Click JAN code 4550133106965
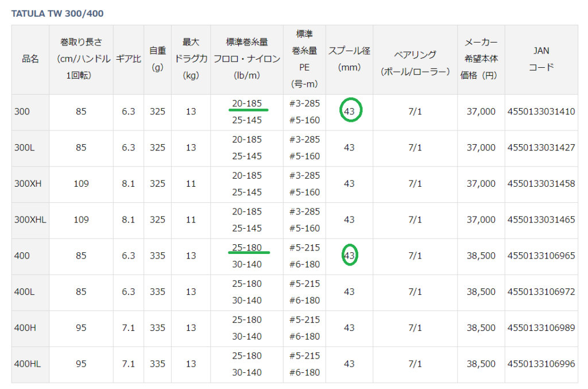588x389 pixels. click(x=541, y=256)
